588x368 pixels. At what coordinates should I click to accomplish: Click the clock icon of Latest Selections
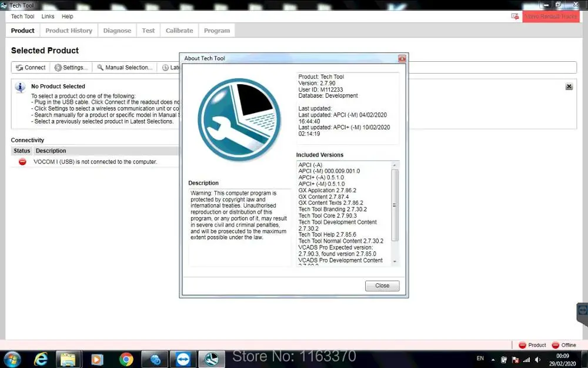pyautogui.click(x=165, y=68)
